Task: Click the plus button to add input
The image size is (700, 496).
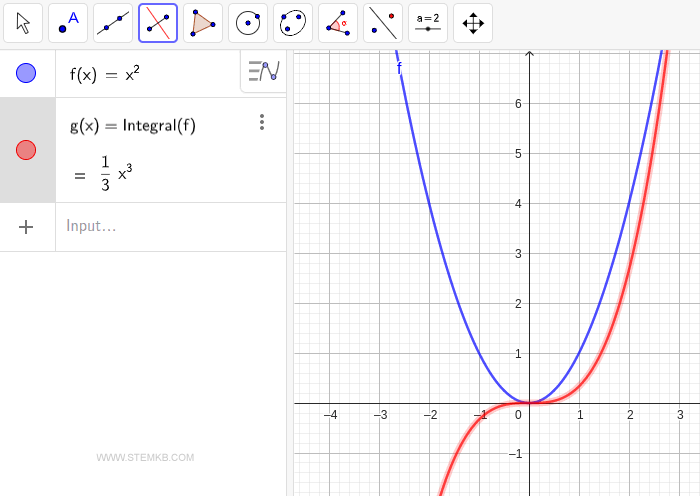Action: pos(27,227)
